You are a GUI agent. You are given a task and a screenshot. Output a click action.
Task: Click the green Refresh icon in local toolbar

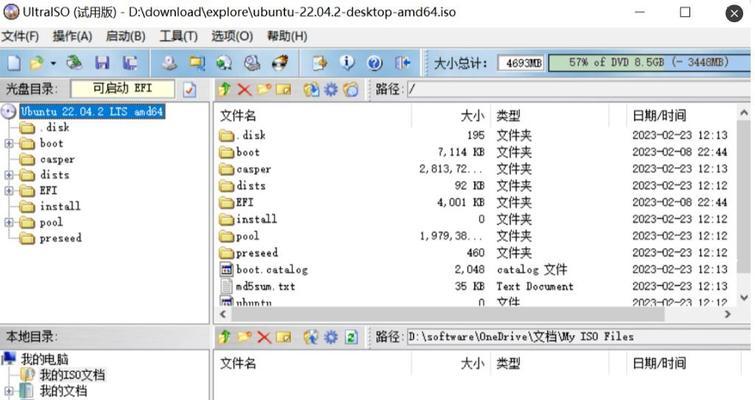(351, 337)
